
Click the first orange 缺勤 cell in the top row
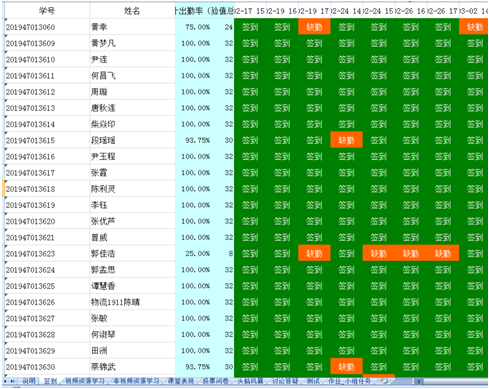pos(314,27)
